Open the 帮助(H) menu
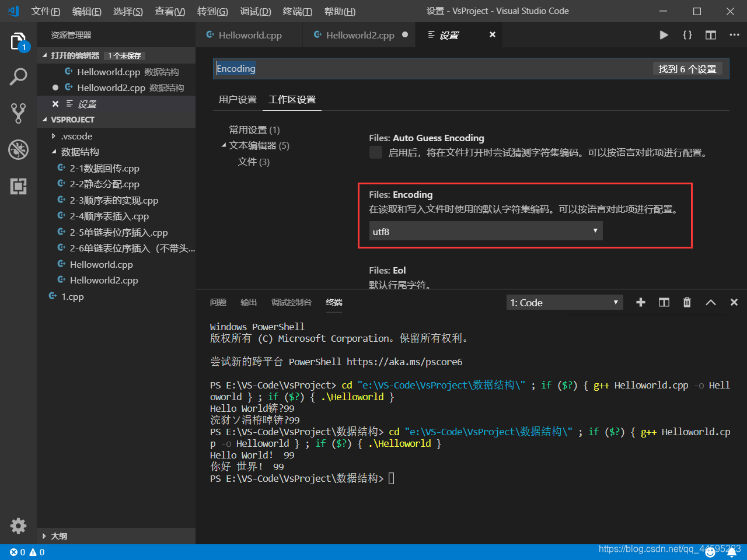747x560 pixels. coord(340,11)
